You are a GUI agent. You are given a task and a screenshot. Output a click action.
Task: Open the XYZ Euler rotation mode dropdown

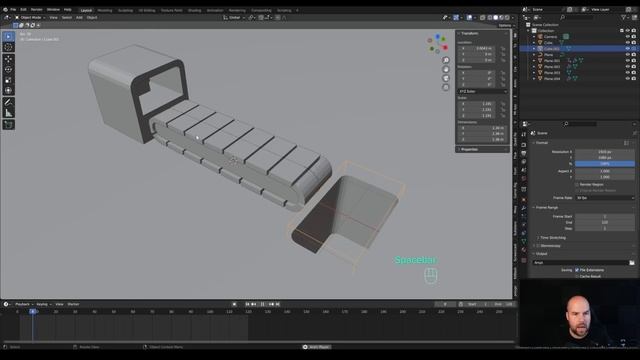pyautogui.click(x=482, y=91)
